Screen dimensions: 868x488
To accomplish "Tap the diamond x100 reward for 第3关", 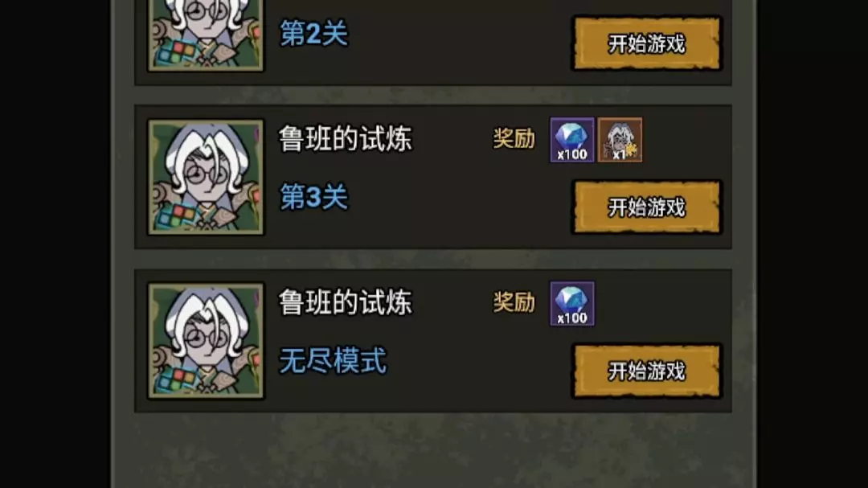I will point(572,140).
